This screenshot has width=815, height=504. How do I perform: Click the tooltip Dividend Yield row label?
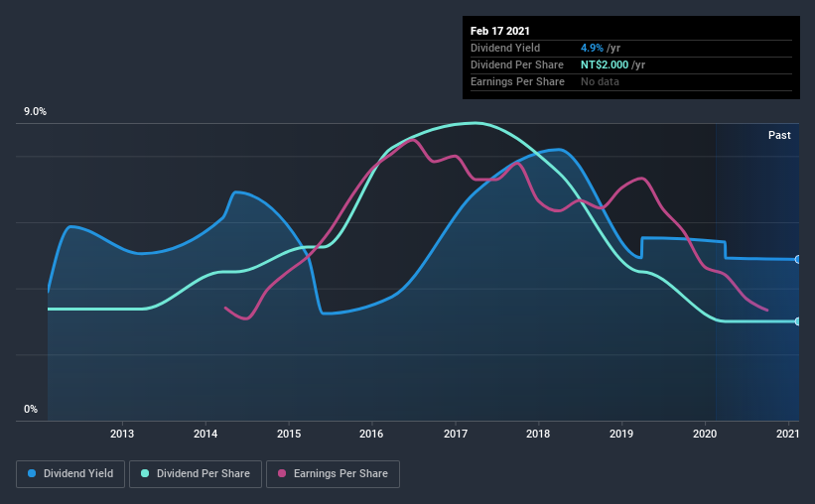point(505,48)
